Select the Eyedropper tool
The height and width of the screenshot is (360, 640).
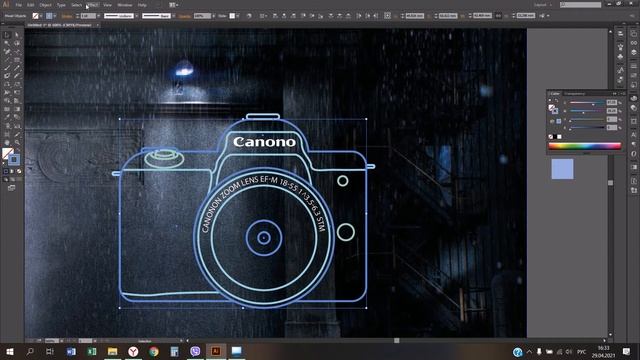[7, 117]
